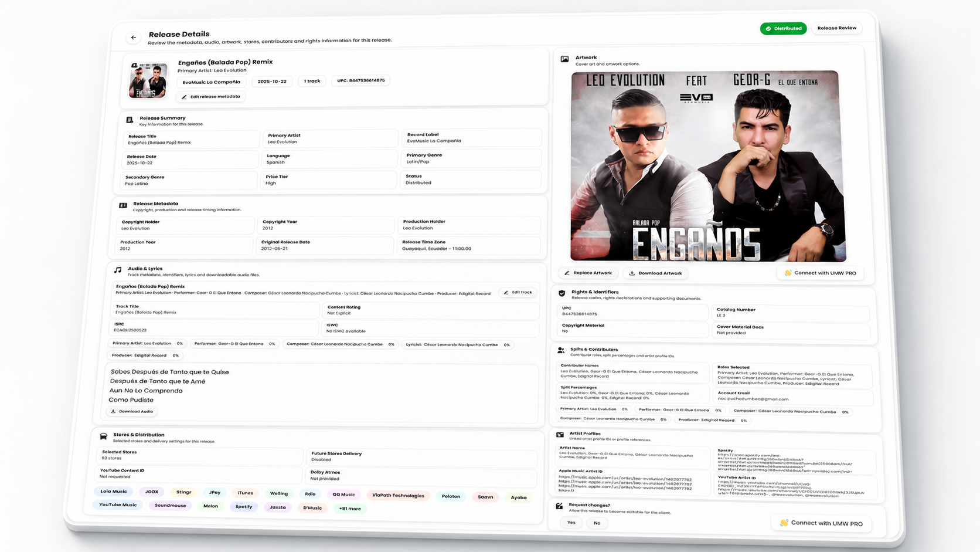
Task: Click the Lyricist chip under Audio & Lyrics
Action: click(x=457, y=345)
